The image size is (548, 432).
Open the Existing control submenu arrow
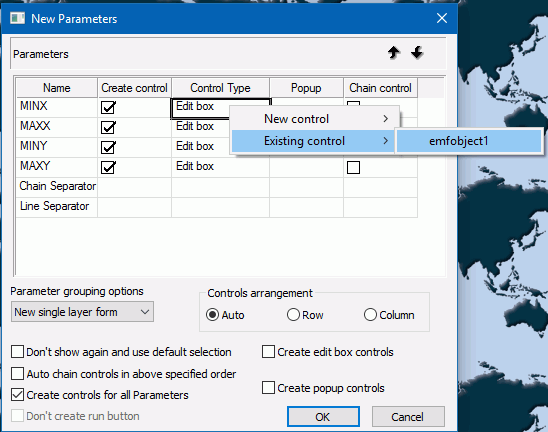pyautogui.click(x=385, y=141)
